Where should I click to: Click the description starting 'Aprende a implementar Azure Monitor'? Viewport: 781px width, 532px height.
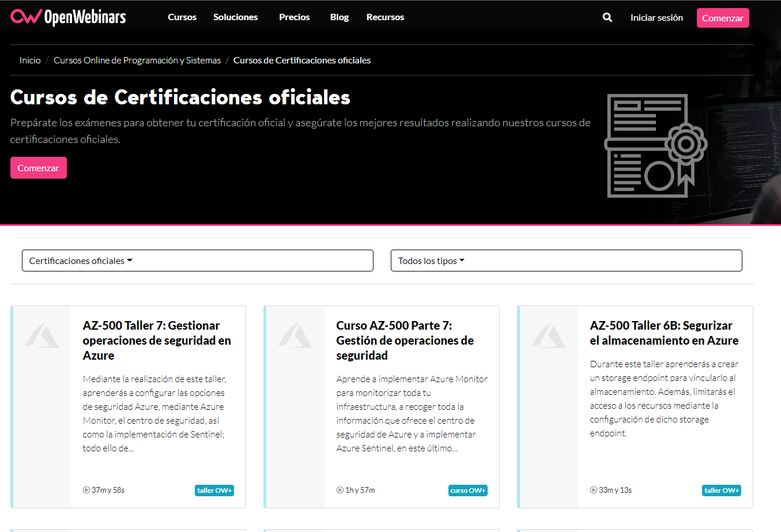coord(412,413)
